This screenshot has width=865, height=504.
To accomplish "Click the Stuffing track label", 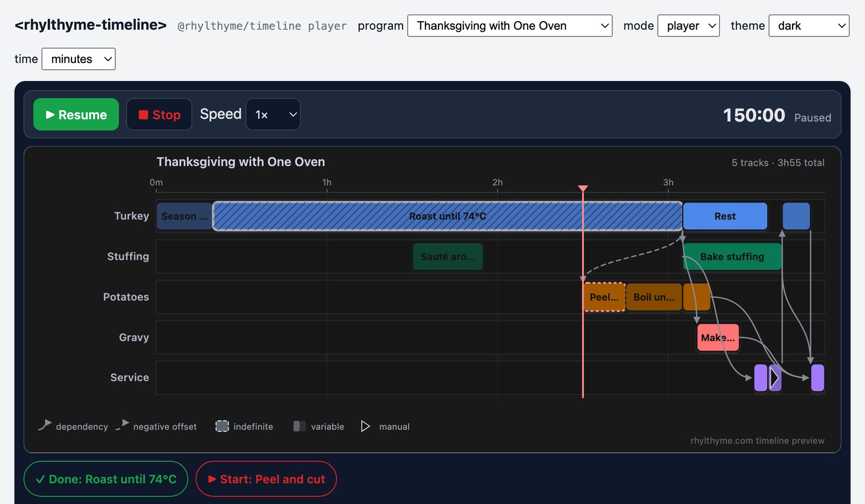I will (x=128, y=257).
